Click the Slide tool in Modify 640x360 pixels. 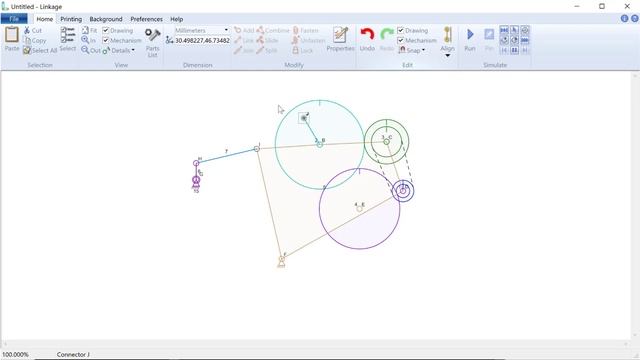point(267,40)
